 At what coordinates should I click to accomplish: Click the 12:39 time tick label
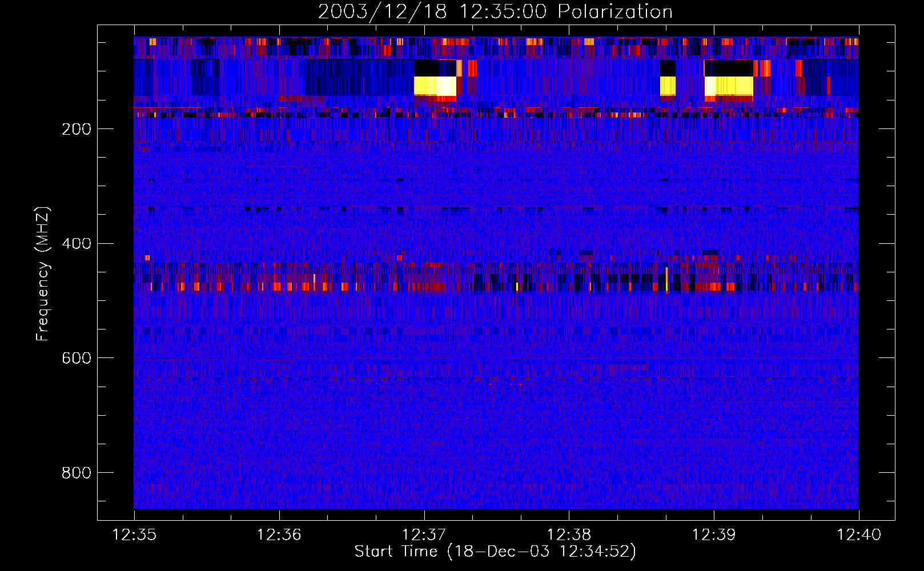click(714, 535)
